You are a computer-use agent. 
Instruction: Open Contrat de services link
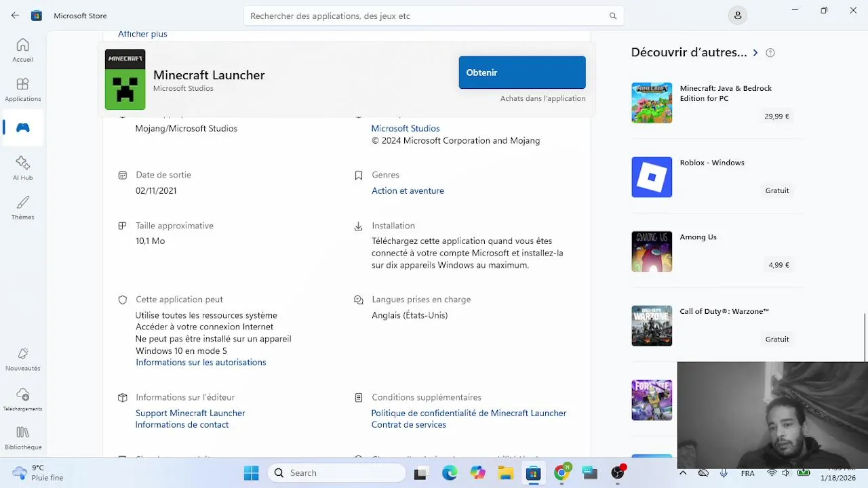coord(409,424)
